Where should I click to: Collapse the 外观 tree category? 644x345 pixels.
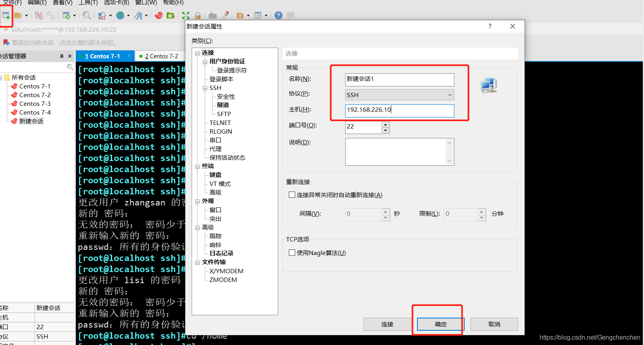198,201
